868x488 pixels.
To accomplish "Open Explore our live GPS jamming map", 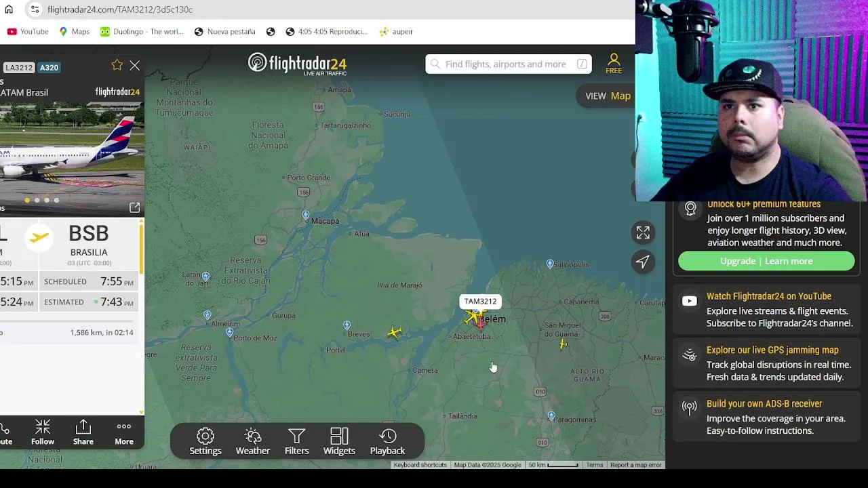I will pyautogui.click(x=772, y=350).
